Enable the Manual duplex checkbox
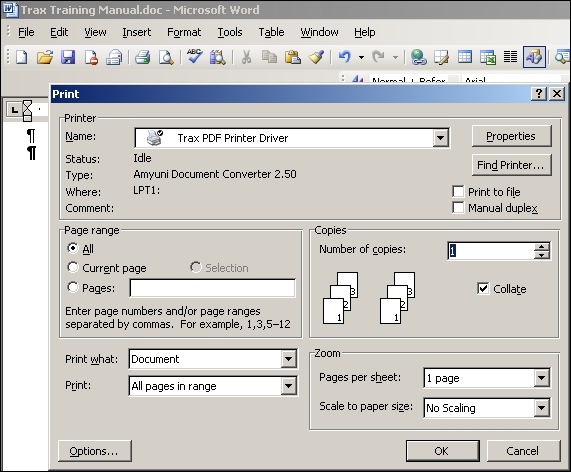The image size is (571, 472). pyautogui.click(x=458, y=208)
